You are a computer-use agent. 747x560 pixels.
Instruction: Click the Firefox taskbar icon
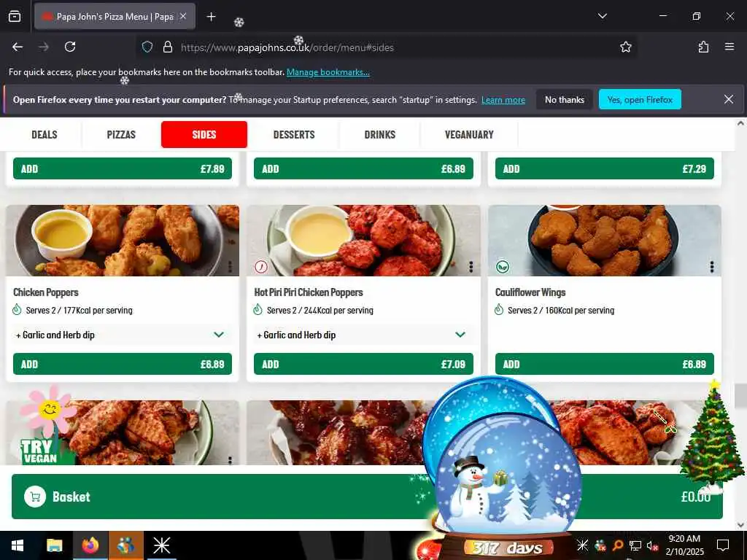(x=90, y=545)
